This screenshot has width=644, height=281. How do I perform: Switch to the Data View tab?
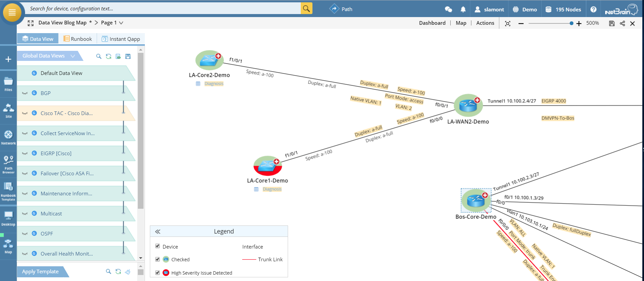(38, 39)
